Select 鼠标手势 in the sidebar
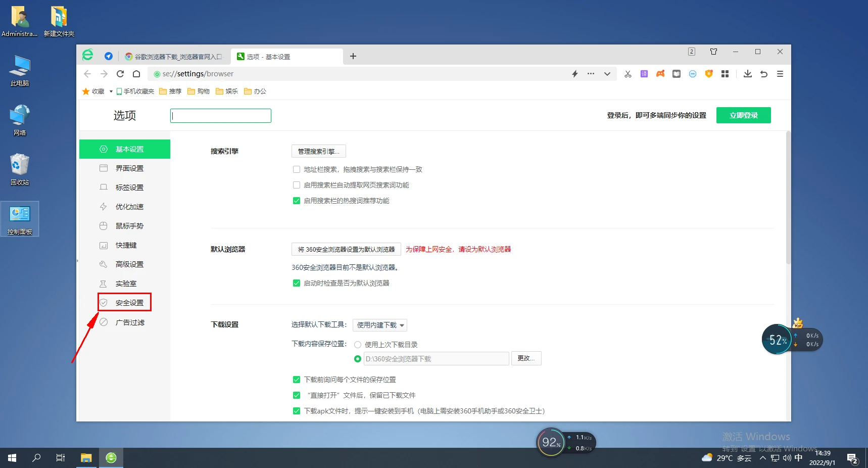 click(125, 226)
